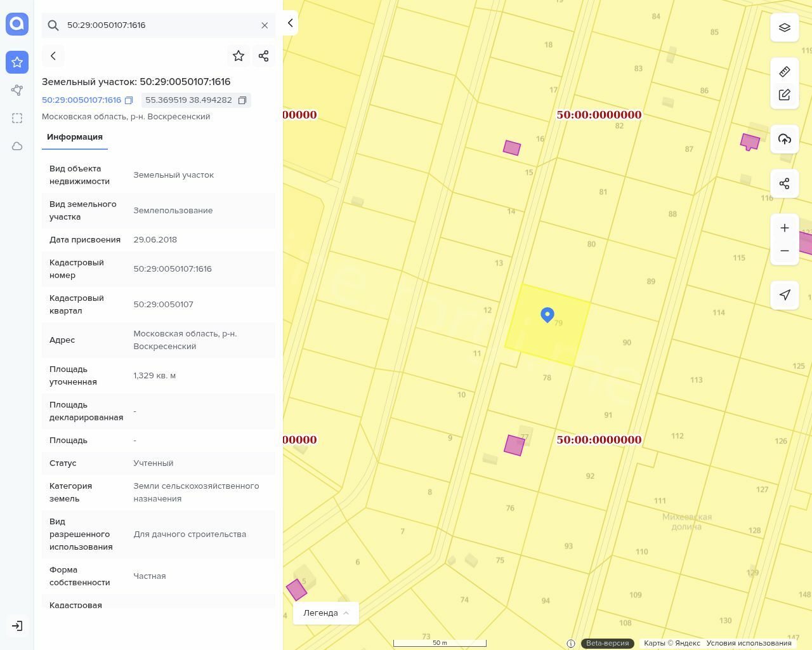
Task: Select the ruler measurement tool
Action: tap(784, 72)
